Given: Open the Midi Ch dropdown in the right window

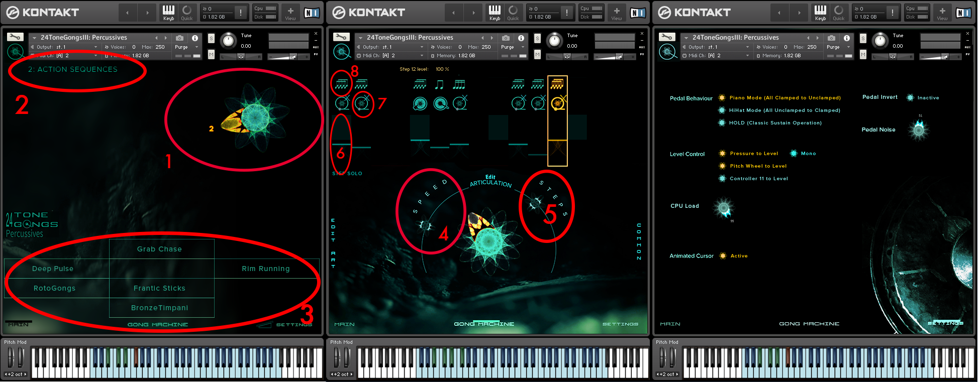Looking at the screenshot, I should [x=716, y=56].
